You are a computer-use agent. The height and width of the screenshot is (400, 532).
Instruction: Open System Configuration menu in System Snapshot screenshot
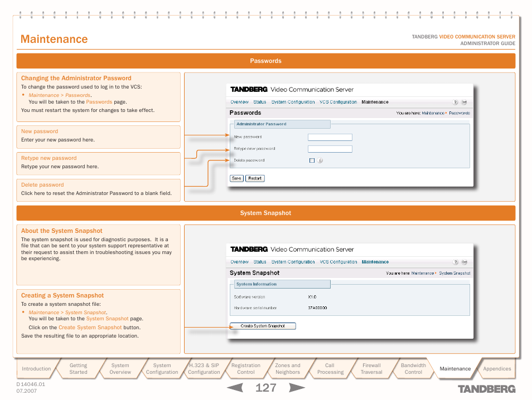(293, 262)
